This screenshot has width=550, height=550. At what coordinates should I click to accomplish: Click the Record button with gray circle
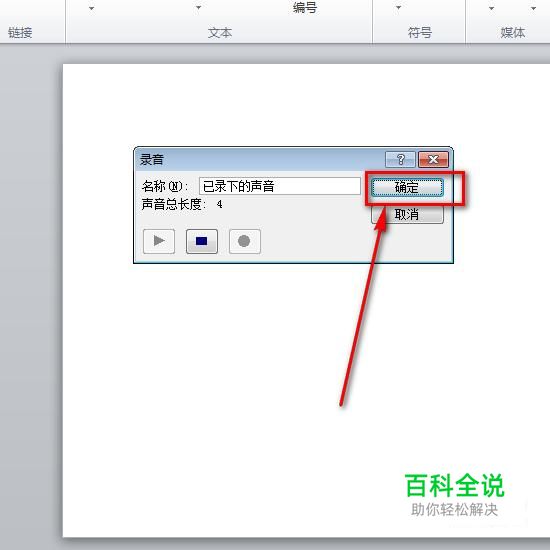244,241
